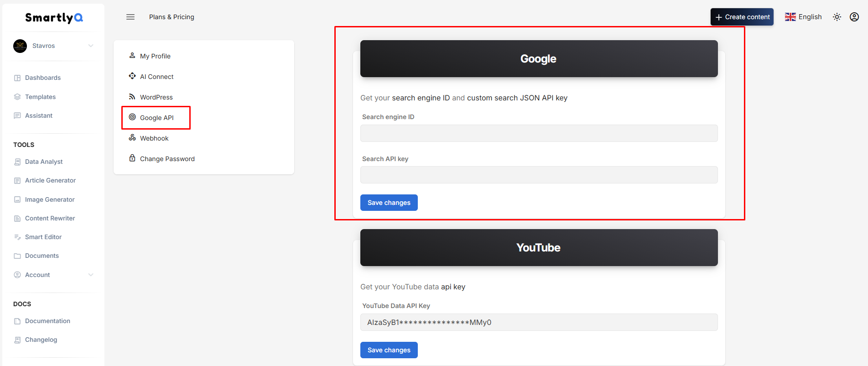
Task: Click the Templates layers icon
Action: [17, 97]
